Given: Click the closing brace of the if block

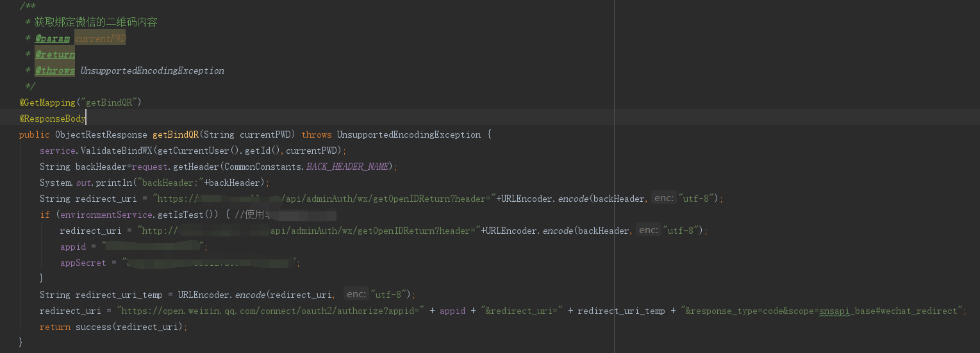Looking at the screenshot, I should click(42, 279).
